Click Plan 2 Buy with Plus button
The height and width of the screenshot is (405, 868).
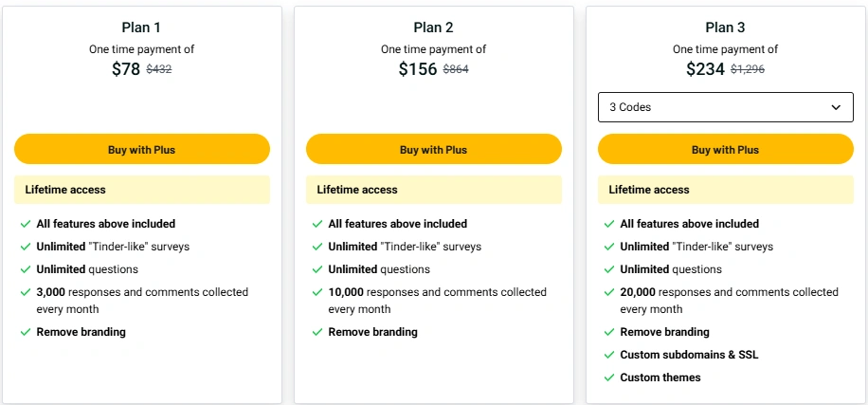[x=433, y=149]
